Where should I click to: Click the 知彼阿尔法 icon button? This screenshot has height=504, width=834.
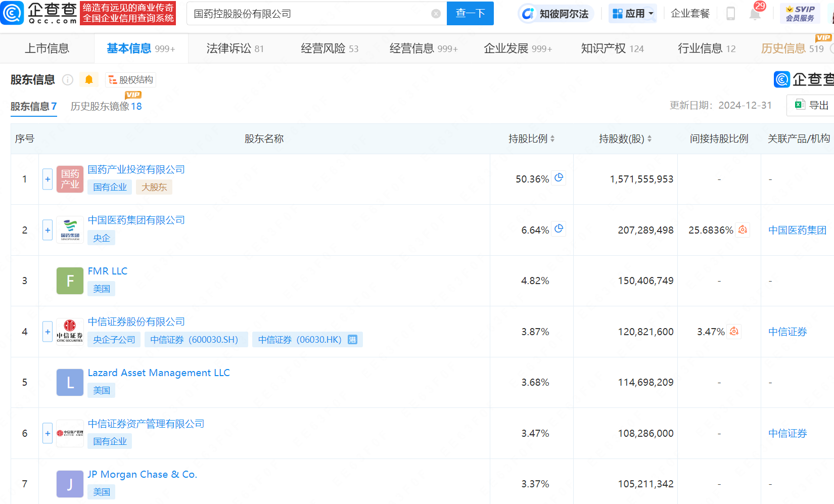(555, 14)
